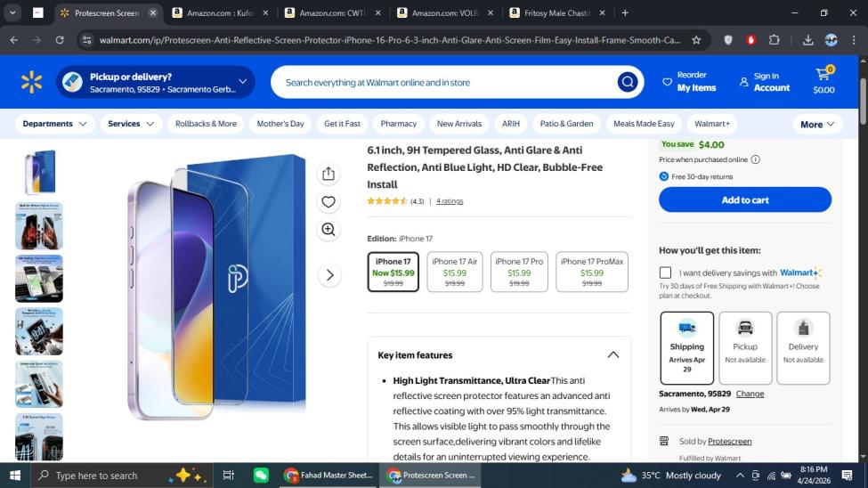Screen dimensions: 868x488
Task: Click the share icon beside product image
Action: point(329,174)
